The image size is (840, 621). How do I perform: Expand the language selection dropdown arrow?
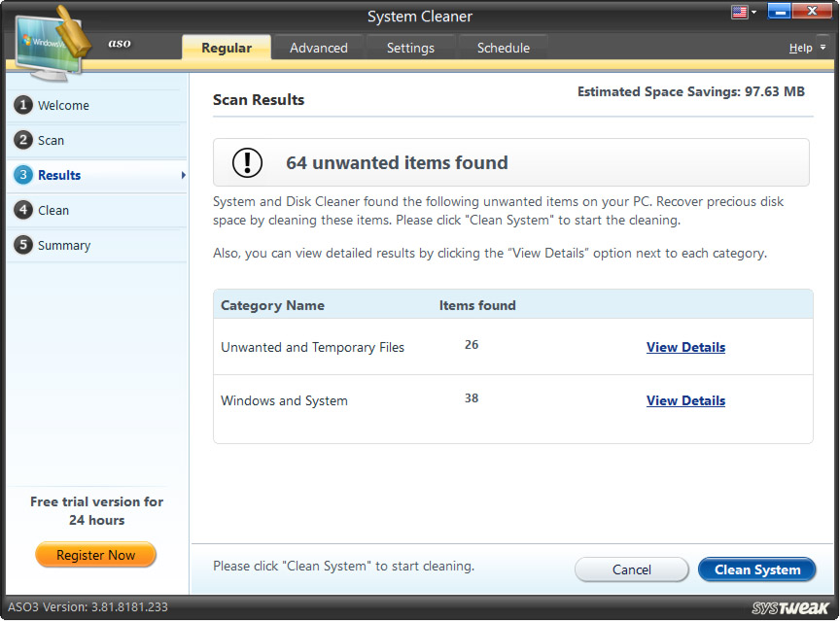click(x=752, y=11)
